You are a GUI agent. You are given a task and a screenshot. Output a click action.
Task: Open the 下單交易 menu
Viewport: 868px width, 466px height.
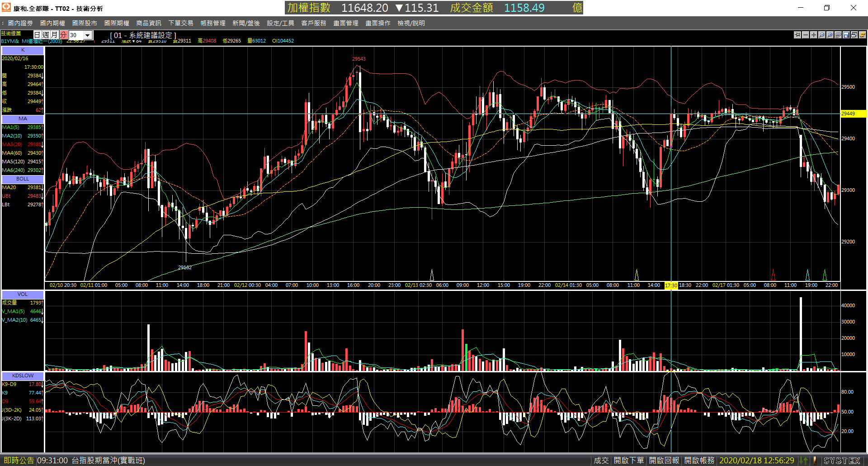(x=181, y=23)
